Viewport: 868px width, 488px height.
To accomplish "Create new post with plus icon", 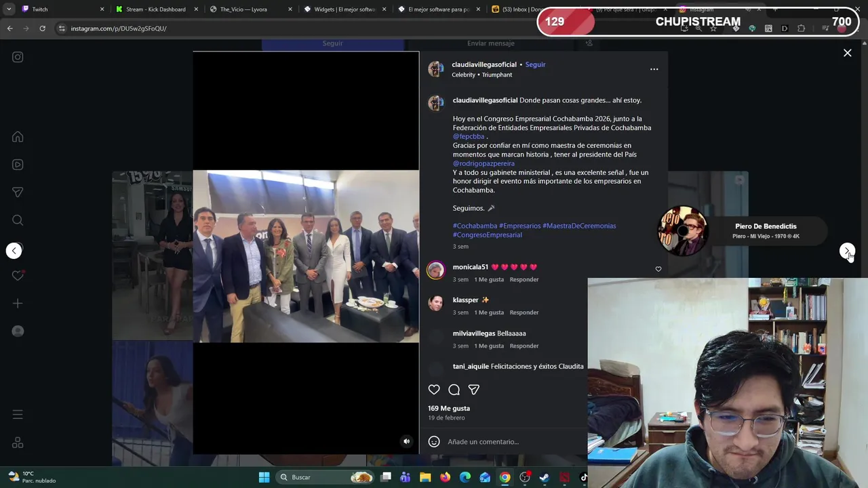I will click(x=18, y=304).
